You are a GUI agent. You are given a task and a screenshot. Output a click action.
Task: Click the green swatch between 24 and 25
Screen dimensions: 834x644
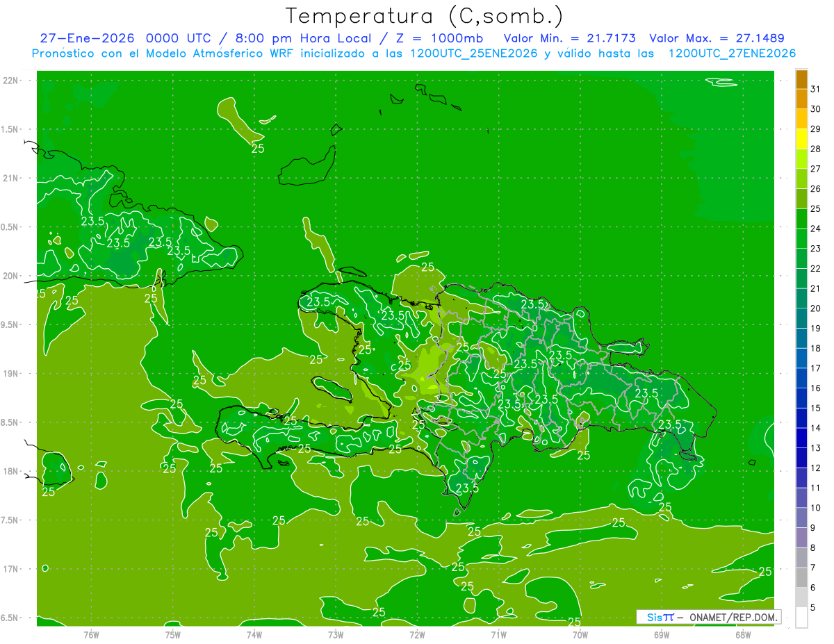coord(801,218)
